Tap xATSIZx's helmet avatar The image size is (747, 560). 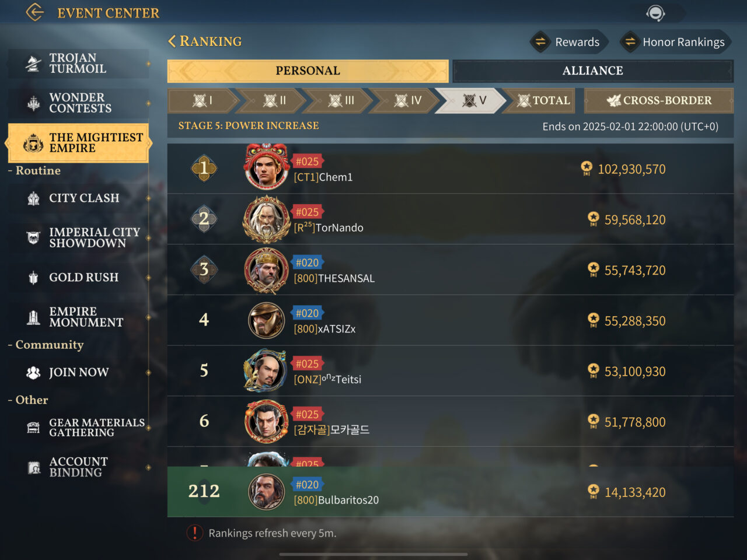(x=267, y=320)
